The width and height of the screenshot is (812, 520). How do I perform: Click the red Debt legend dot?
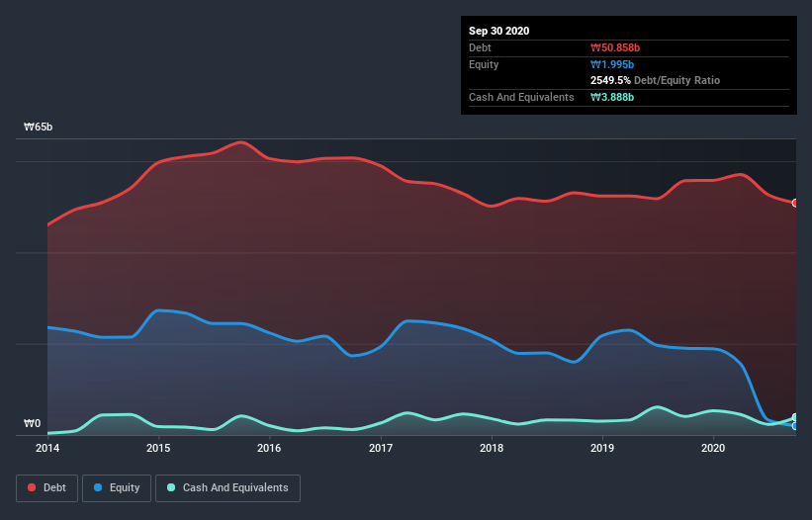pos(32,487)
